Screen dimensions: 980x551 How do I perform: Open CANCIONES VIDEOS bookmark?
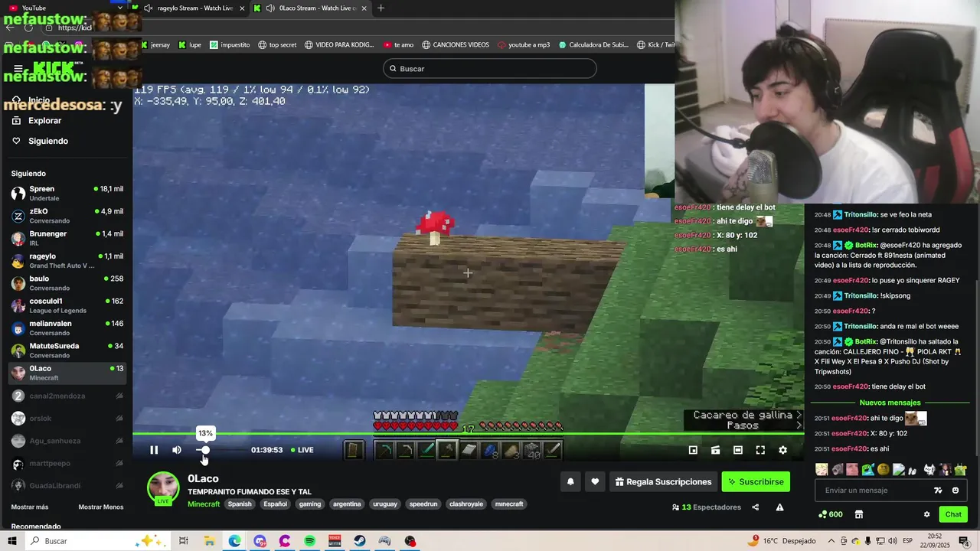455,45
